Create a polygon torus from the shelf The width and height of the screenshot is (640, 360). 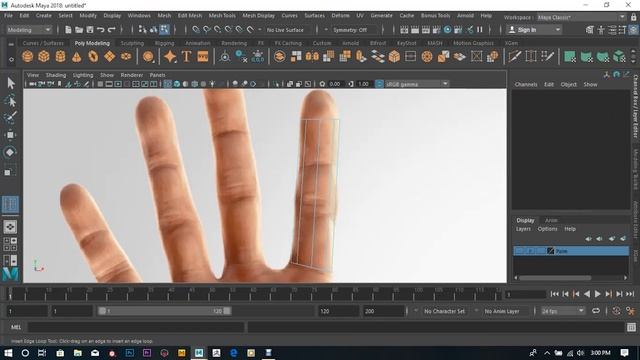pyautogui.click(x=93, y=56)
